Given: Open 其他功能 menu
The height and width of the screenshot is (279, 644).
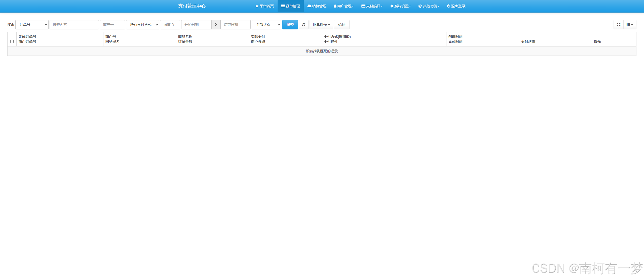Looking at the screenshot, I should coord(429,6).
